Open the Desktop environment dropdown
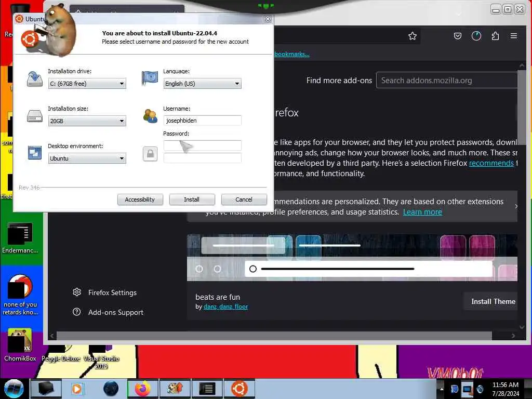532x399 pixels. [87, 158]
